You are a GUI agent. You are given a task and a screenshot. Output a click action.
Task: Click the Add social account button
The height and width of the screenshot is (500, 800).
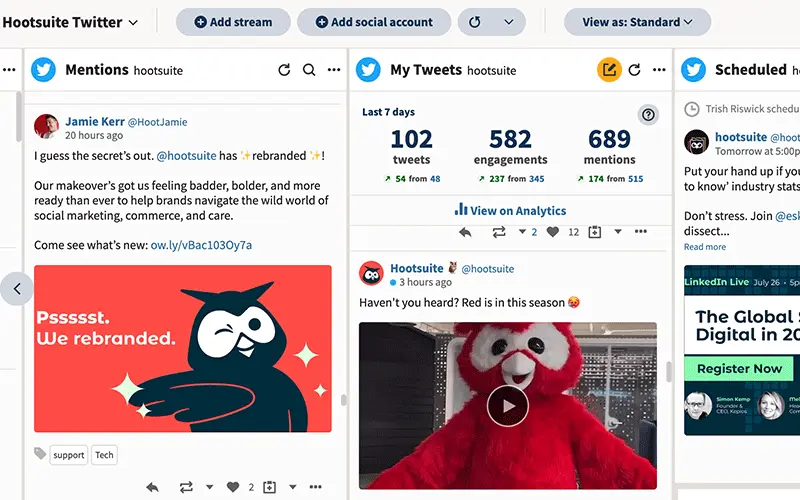pyautogui.click(x=374, y=22)
